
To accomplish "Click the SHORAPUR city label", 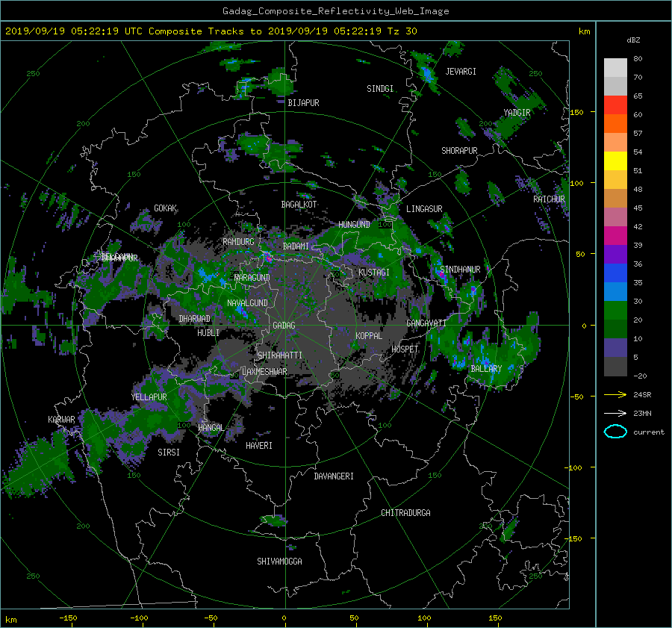I will pyautogui.click(x=459, y=151).
